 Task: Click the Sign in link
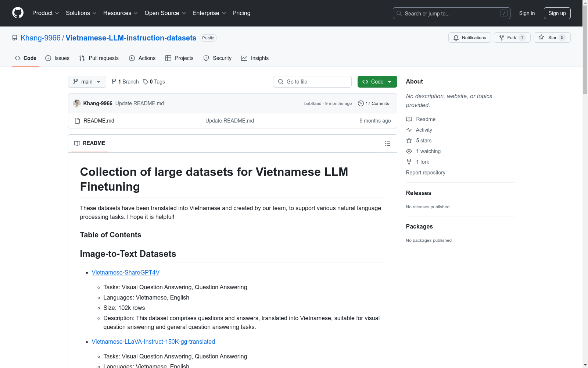[x=527, y=13]
